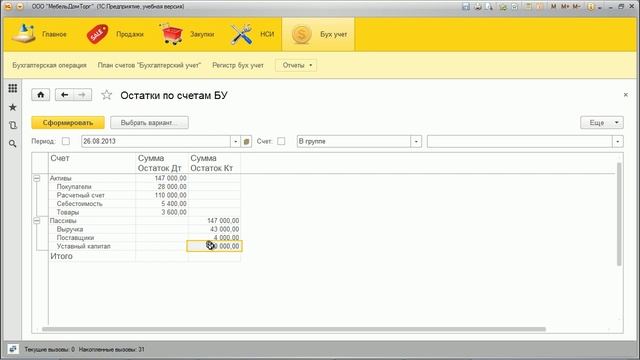Image resolution: width=640 pixels, height=360 pixels.
Task: Open the Главное section
Action: [x=40, y=34]
